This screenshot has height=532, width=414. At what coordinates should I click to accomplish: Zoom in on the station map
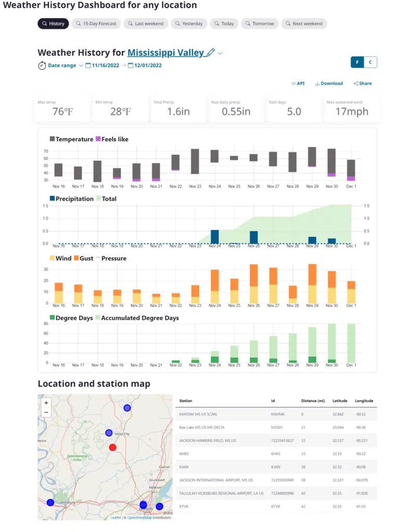point(46,403)
